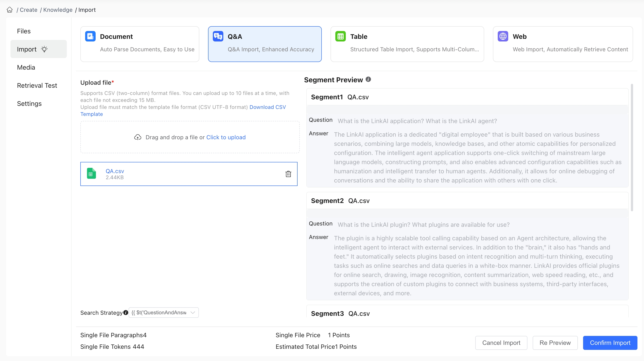644x361 pixels.
Task: Click Confirm Import button
Action: (610, 342)
